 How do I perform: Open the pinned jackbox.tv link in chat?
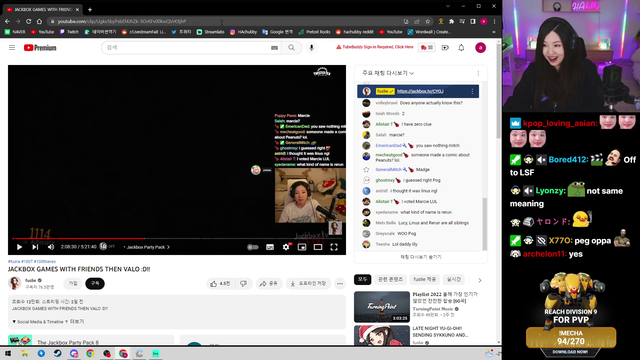[420, 91]
